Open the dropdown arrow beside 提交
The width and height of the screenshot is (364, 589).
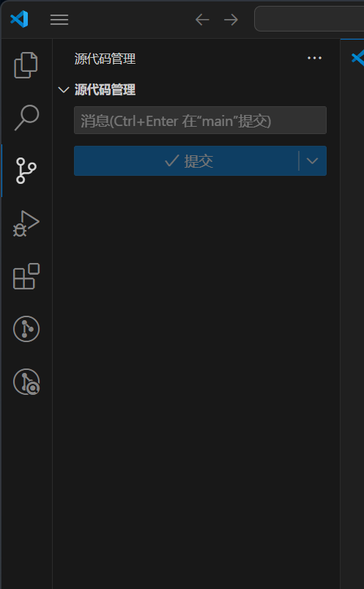point(313,160)
